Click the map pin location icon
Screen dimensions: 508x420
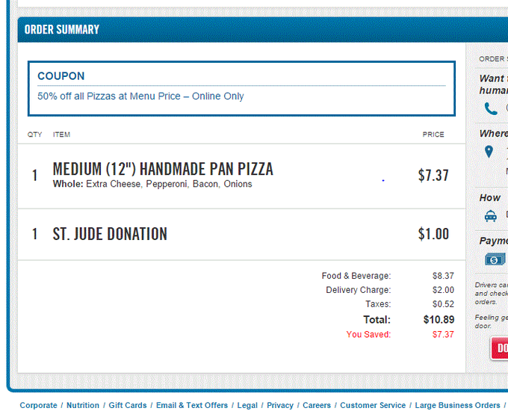pos(489,152)
